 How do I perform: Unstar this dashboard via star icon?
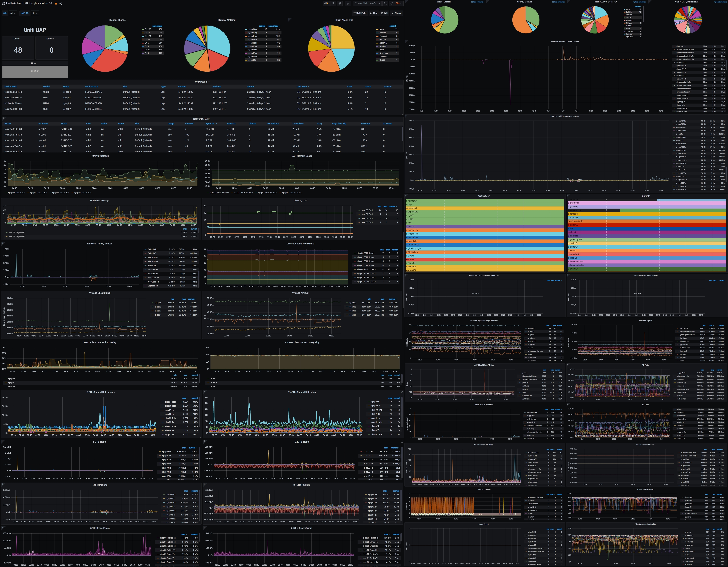(x=56, y=3)
